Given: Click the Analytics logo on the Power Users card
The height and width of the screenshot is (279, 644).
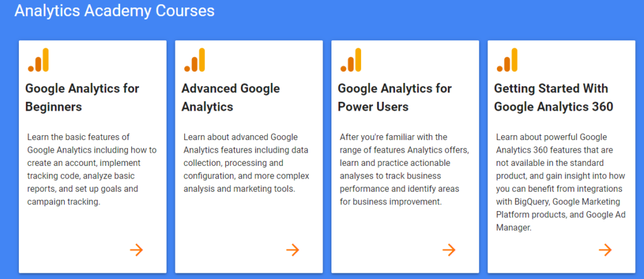Looking at the screenshot, I should point(351,60).
